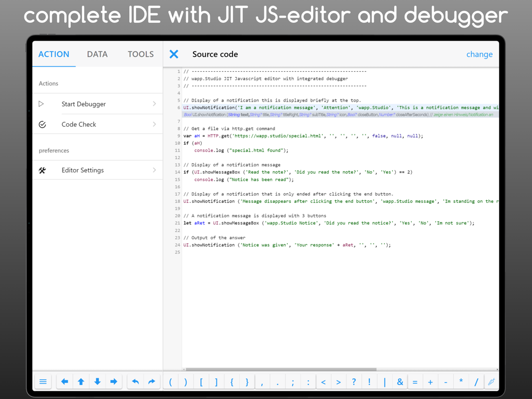532x399 pixels.
Task: Open Editor Settings via its chevron
Action: point(154,170)
